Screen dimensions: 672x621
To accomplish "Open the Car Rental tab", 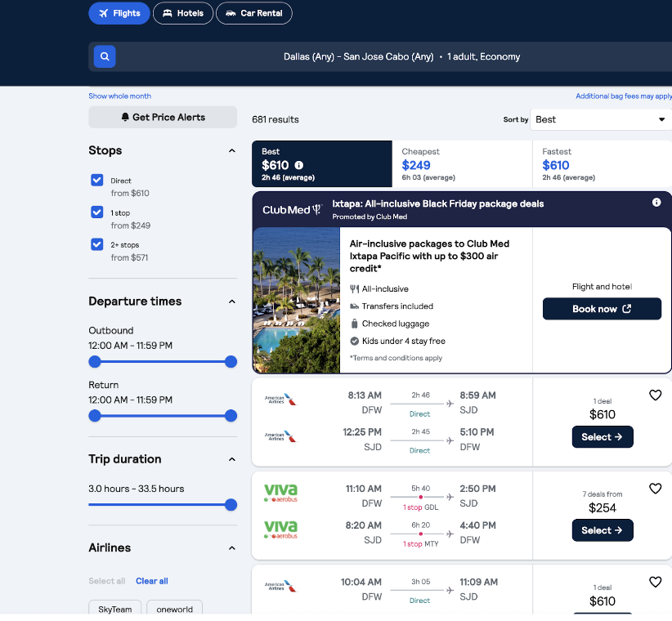I will pos(254,13).
